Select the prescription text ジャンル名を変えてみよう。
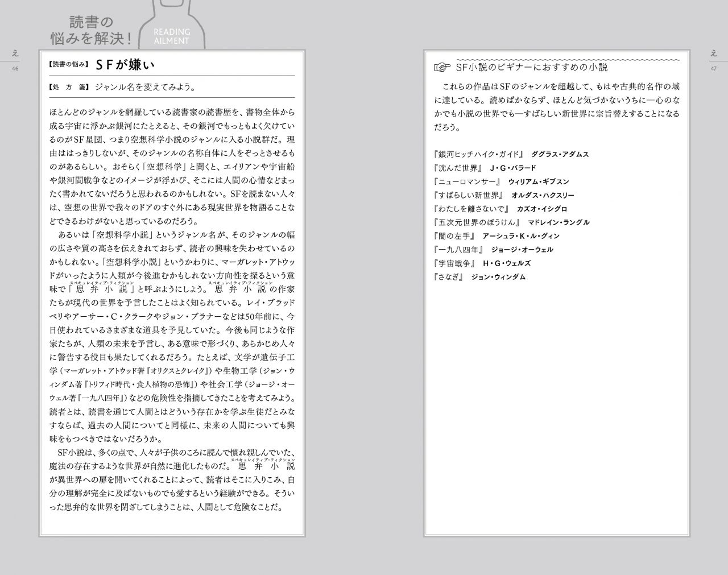This screenshot has height=575, width=728. (146, 87)
